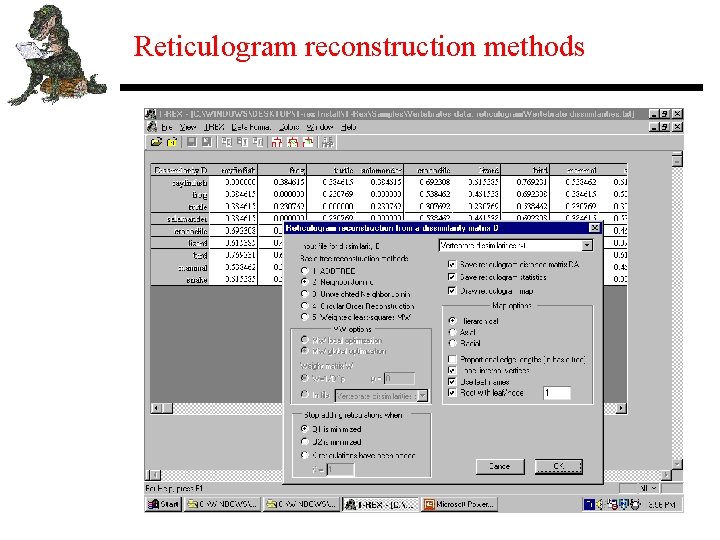The width and height of the screenshot is (720, 540).
Task: Select the Q1 is minimized stopping rule
Action: point(304,429)
